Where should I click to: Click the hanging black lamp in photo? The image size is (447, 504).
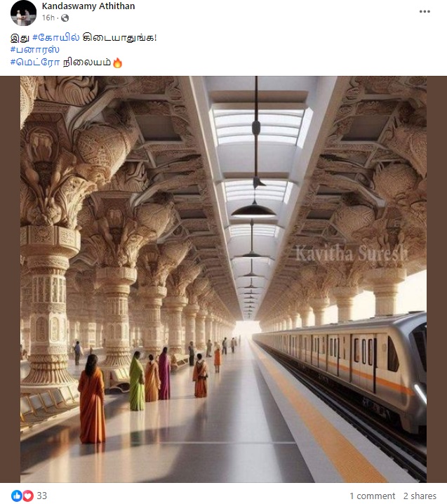point(253,210)
